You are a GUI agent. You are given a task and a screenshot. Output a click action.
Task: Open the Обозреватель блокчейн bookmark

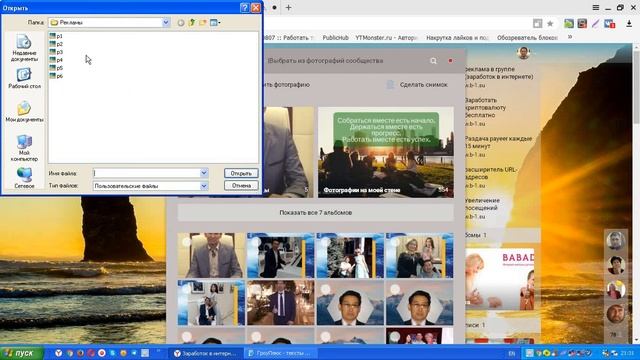pos(527,38)
